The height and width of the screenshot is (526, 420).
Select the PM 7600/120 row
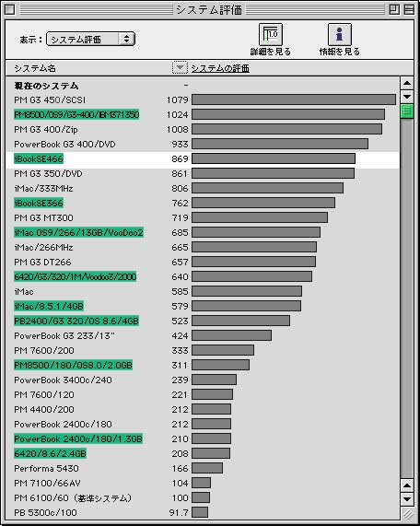point(203,394)
